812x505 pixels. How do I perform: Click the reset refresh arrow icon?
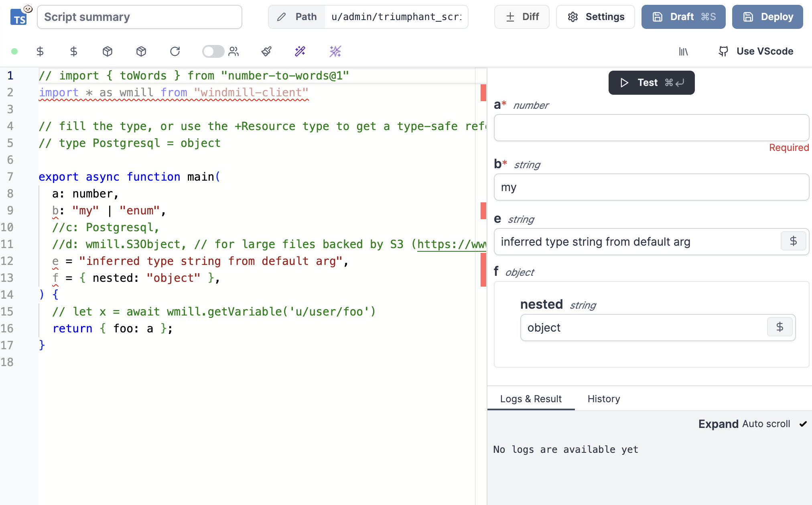(175, 51)
